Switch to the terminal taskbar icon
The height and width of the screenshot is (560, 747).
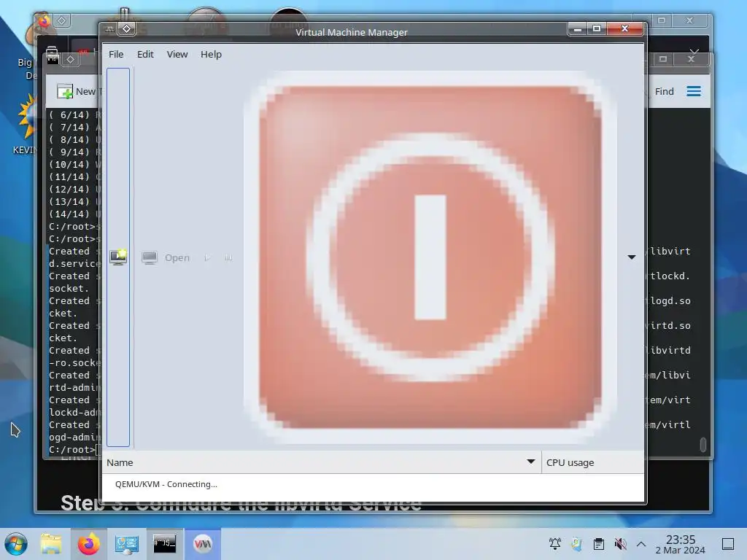[164, 543]
